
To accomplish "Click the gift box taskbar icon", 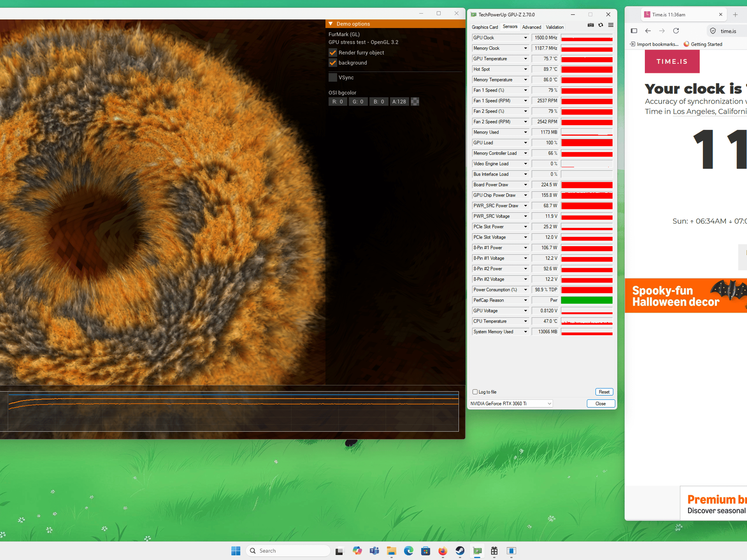I will coord(494,551).
